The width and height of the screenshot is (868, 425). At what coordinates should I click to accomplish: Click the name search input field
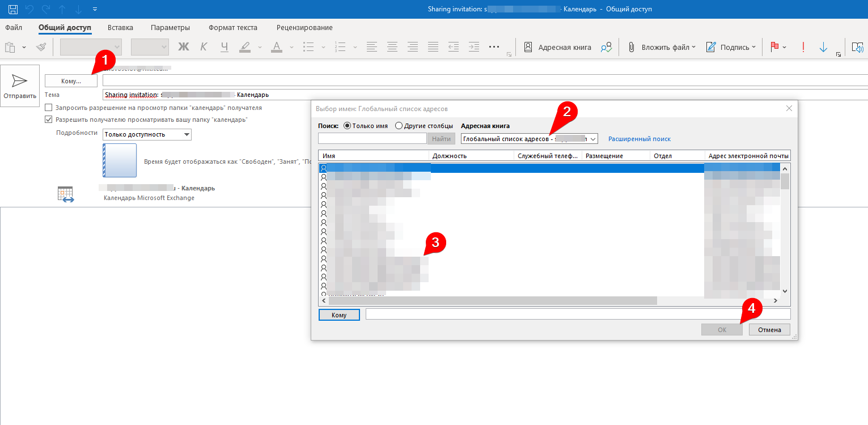click(x=372, y=139)
